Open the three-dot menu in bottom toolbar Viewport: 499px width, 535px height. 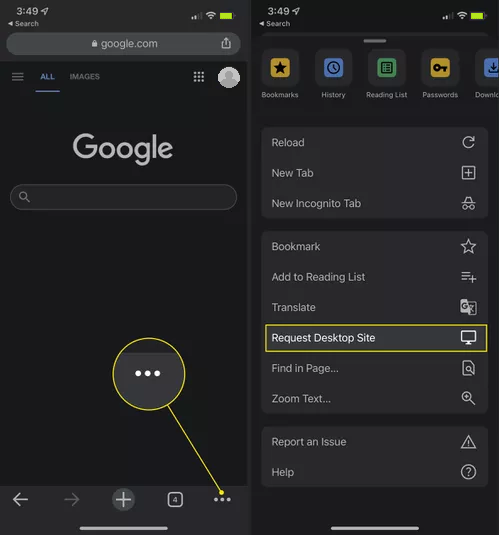(x=222, y=500)
